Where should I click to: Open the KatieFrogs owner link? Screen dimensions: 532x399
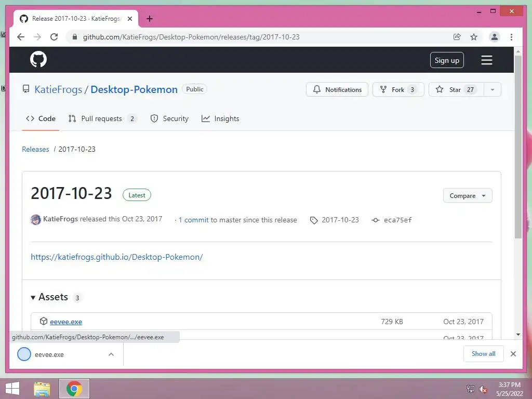tap(58, 89)
